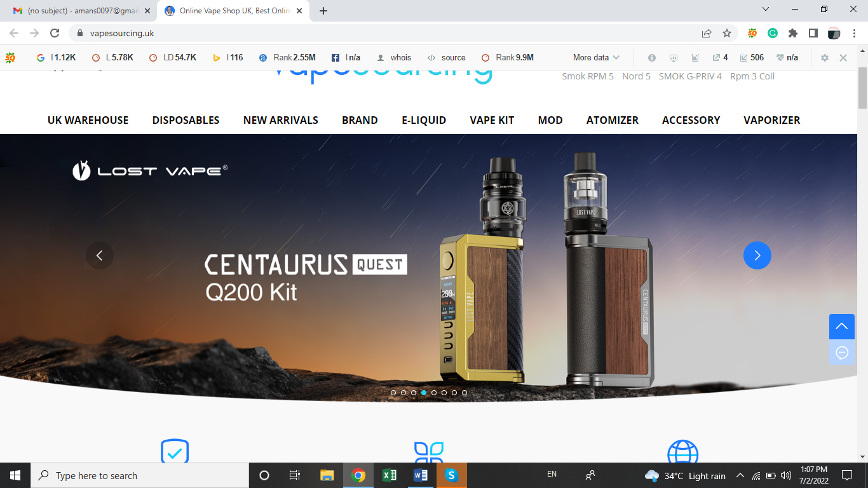Open the Windows Start menu
This screenshot has height=488, width=868.
click(x=15, y=475)
